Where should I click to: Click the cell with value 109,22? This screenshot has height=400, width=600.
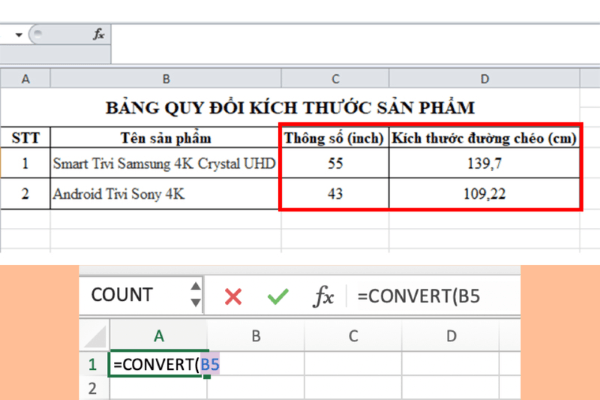click(484, 194)
